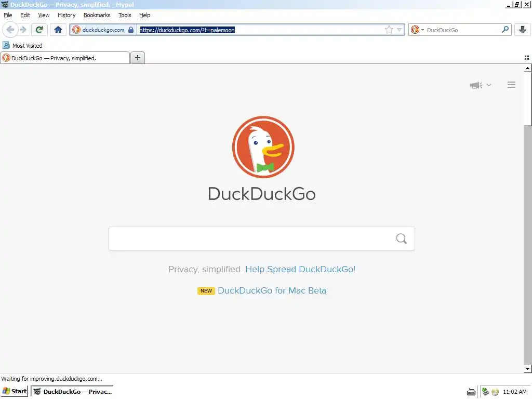Open the URL history dropdown arrow

point(400,30)
